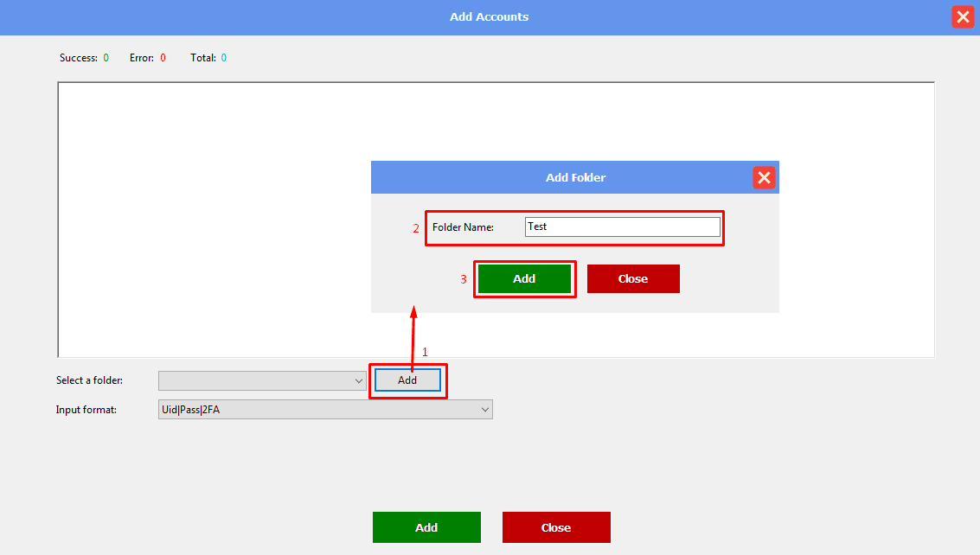This screenshot has width=980, height=555.
Task: Click the Success counter label
Action: coord(78,58)
